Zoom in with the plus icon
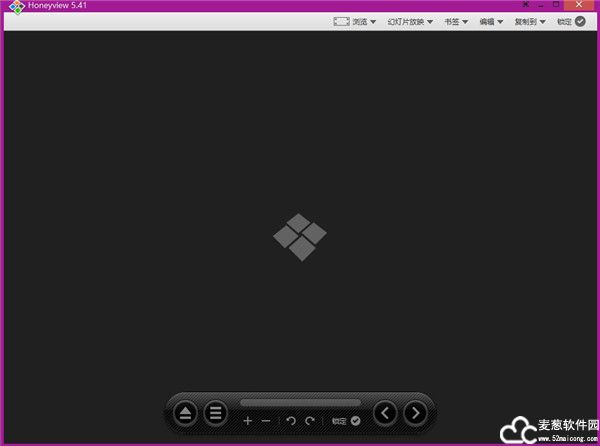Viewport: 600px width, 446px height. 248,421
